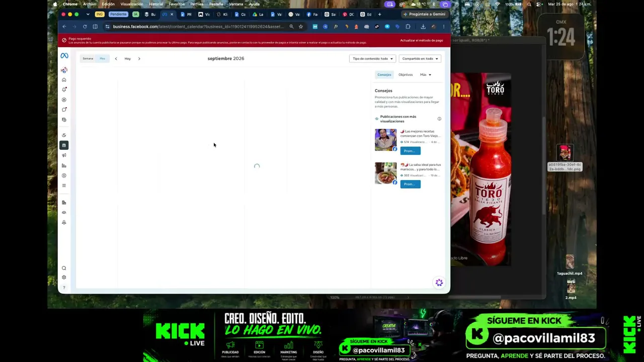Viewport: 644px width, 362px height.
Task: Open the dollar monetization icon in sidebar
Action: coord(64,175)
